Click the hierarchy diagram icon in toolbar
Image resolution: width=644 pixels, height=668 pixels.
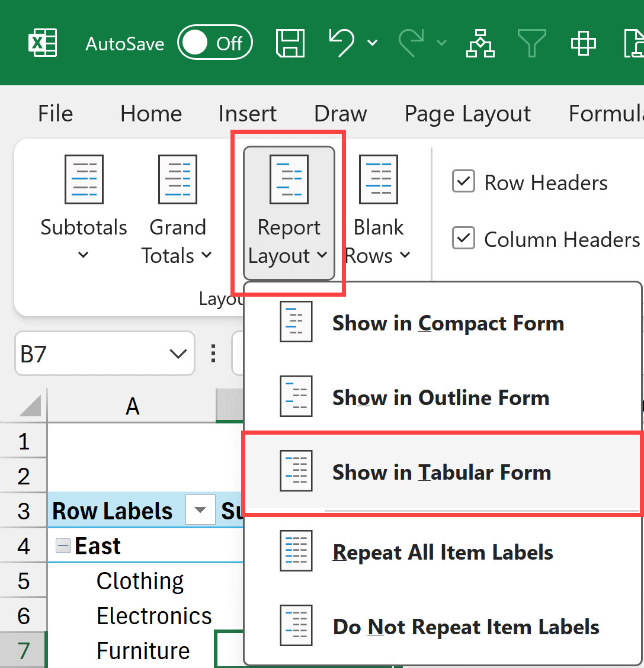coord(480,43)
